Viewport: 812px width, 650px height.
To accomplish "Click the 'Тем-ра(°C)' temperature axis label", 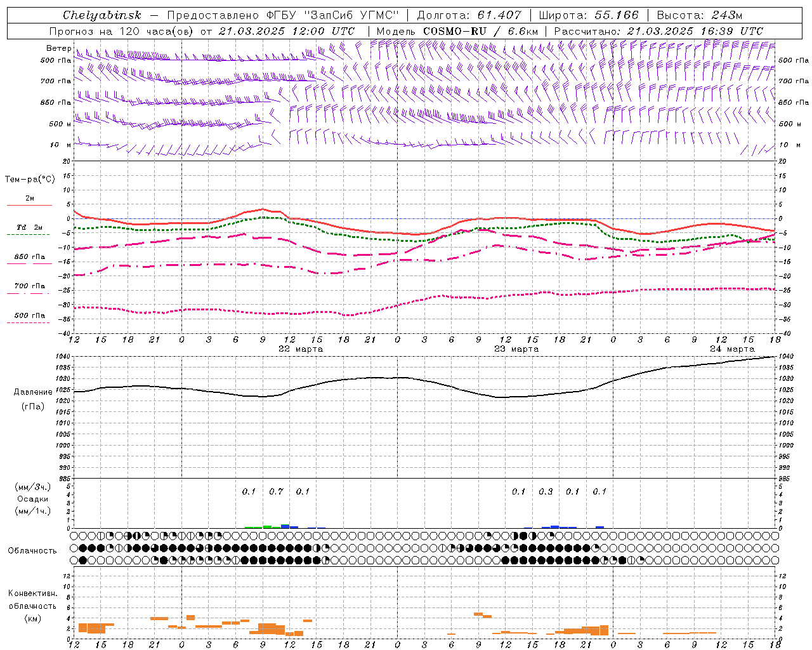I will point(30,180).
